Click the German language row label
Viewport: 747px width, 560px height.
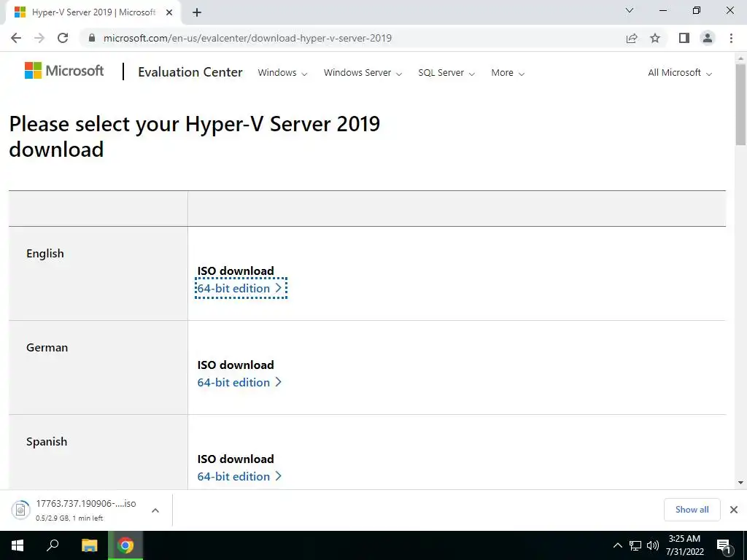(x=47, y=348)
